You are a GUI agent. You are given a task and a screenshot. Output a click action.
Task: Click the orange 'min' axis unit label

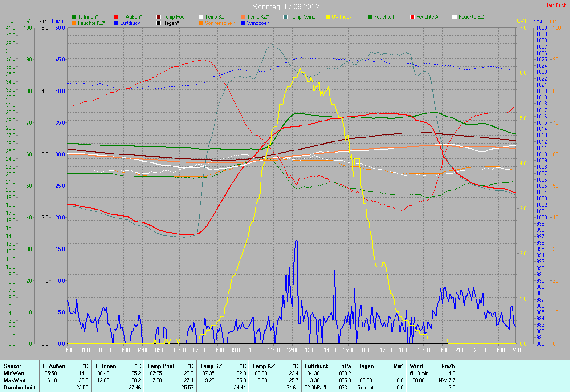pos(554,21)
